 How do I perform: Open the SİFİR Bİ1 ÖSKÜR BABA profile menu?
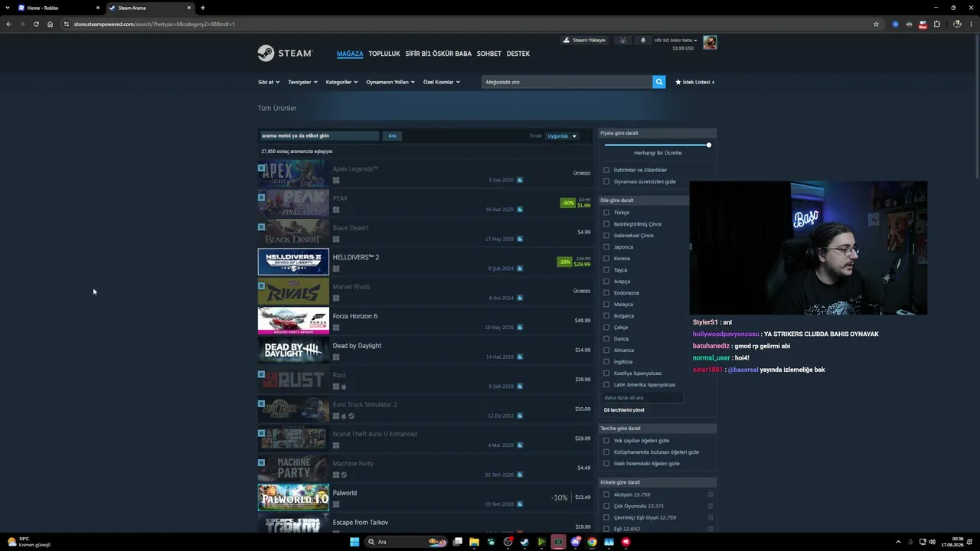pyautogui.click(x=439, y=54)
